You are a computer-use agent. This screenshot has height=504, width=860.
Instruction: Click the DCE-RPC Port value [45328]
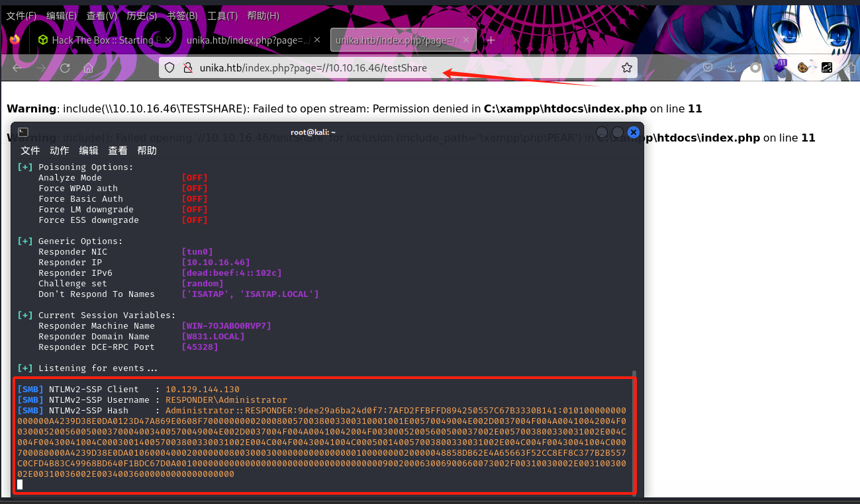point(200,347)
